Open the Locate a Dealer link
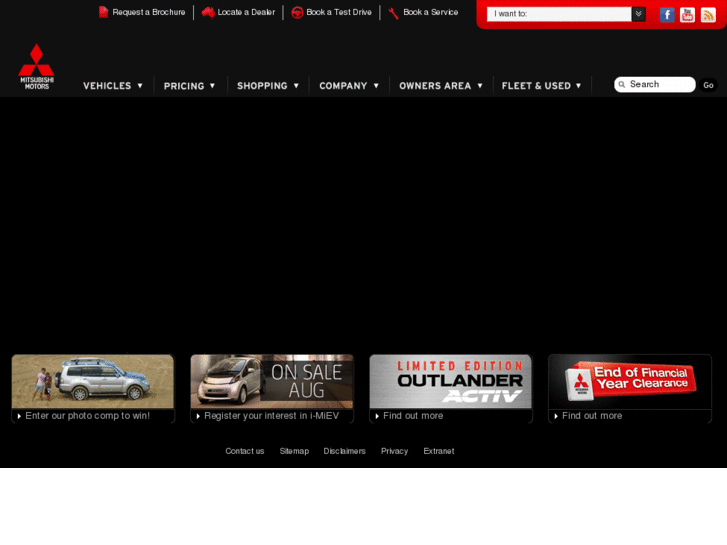The image size is (727, 545). tap(246, 12)
